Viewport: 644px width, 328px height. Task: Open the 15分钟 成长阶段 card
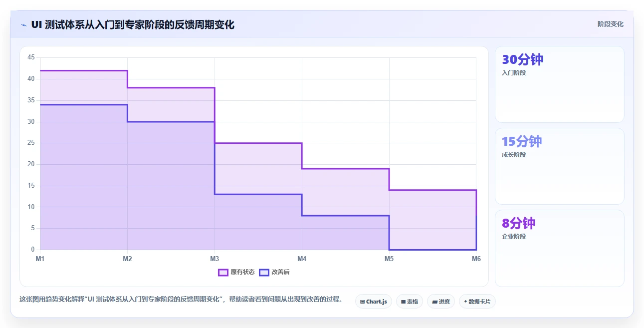[559, 166]
